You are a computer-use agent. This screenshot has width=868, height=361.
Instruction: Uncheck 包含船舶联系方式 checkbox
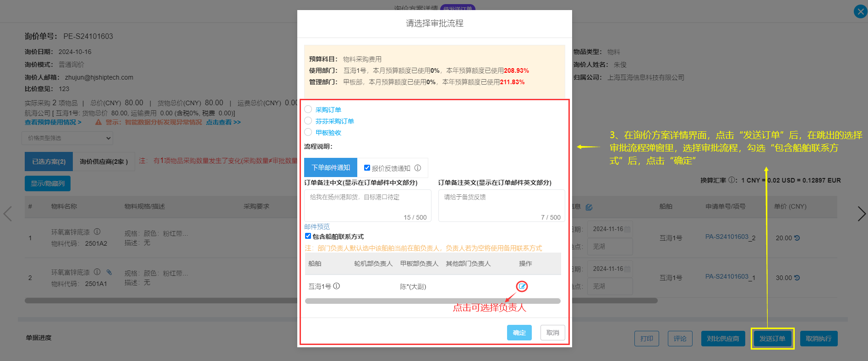308,236
